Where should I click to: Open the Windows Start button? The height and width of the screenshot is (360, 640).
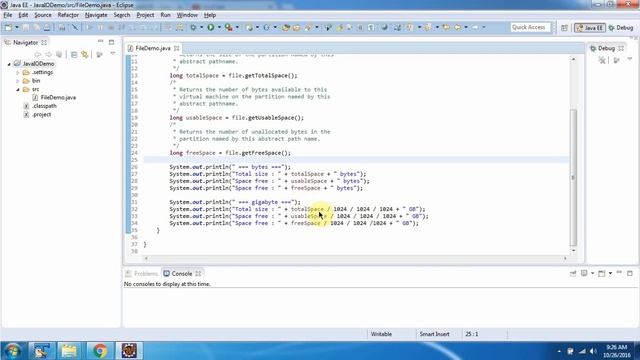[13, 351]
